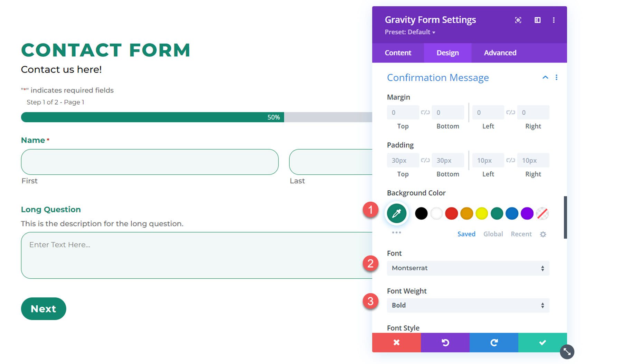The image size is (622, 364).
Task: Open the eyedropper color picker tool
Action: coord(396,213)
